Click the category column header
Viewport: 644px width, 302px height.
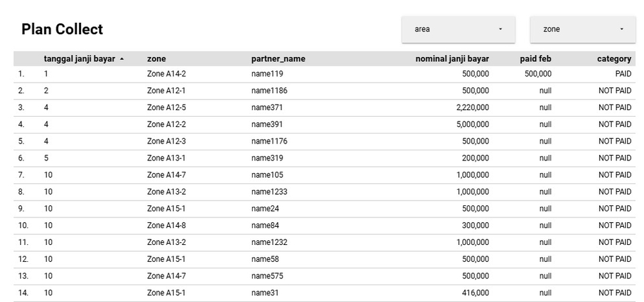point(614,59)
